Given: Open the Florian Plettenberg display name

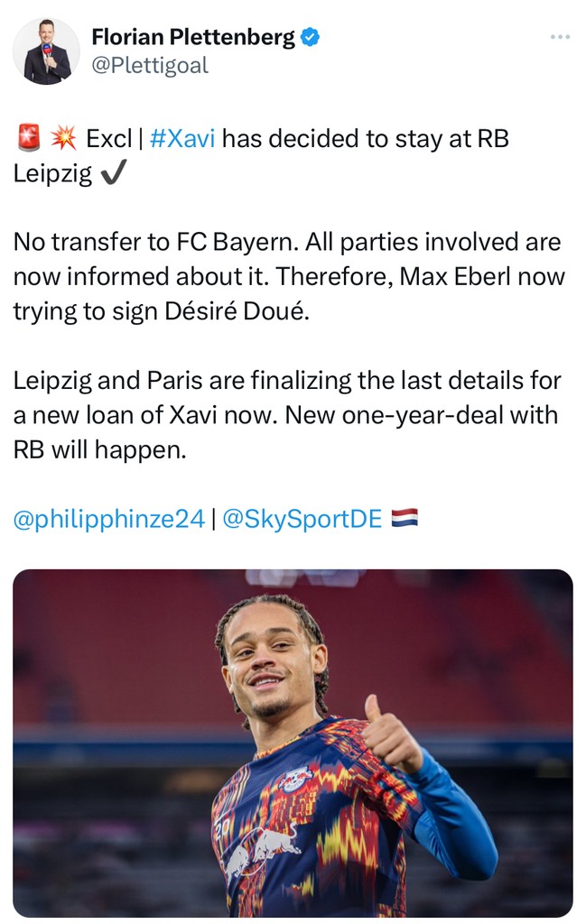Looking at the screenshot, I should (x=193, y=37).
